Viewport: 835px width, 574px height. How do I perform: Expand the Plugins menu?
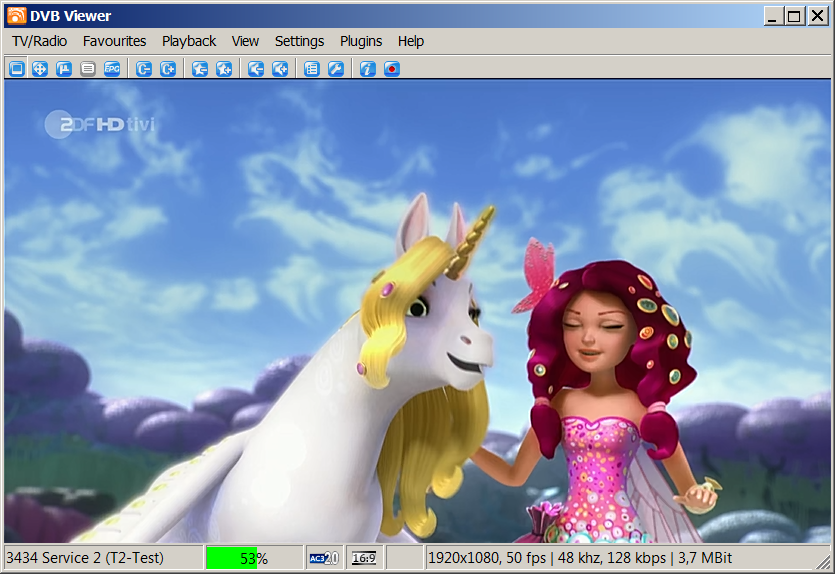tap(361, 41)
